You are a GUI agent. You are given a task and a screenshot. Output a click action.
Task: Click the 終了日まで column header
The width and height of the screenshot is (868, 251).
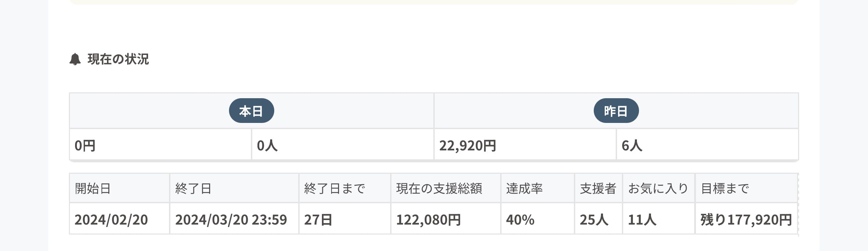coord(335,189)
